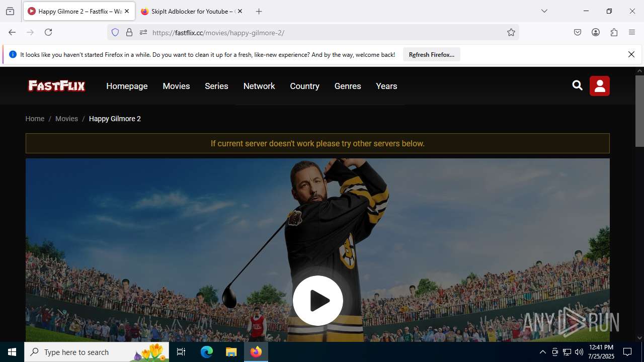The height and width of the screenshot is (362, 644).
Task: Follow the Home breadcrumb link
Action: [x=35, y=119]
